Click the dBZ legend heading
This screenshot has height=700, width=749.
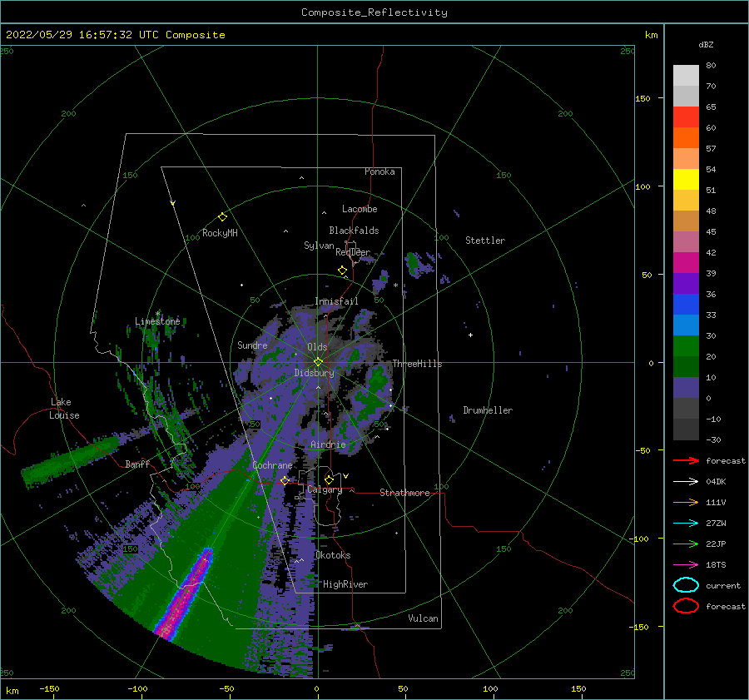(x=706, y=44)
